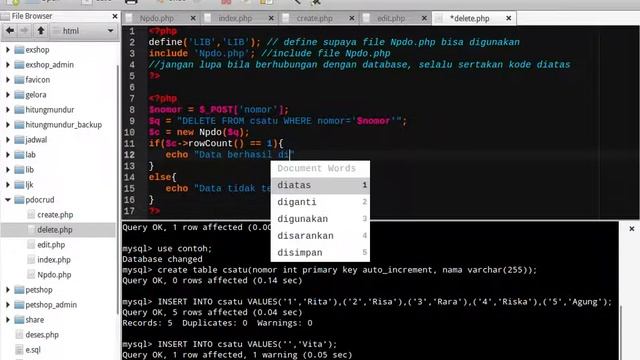Choose 'diatas' from autocomplete list
This screenshot has width=640, height=360.
(320, 185)
